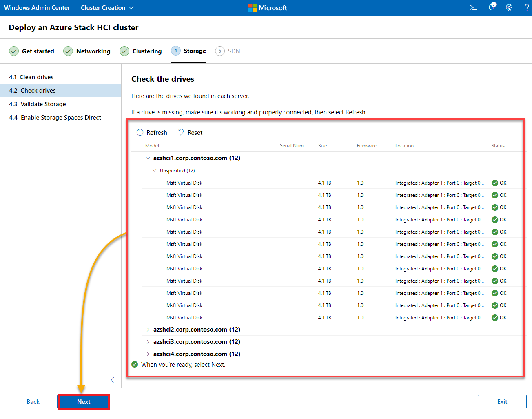
Task: Click the Model column header
Action: coord(152,146)
